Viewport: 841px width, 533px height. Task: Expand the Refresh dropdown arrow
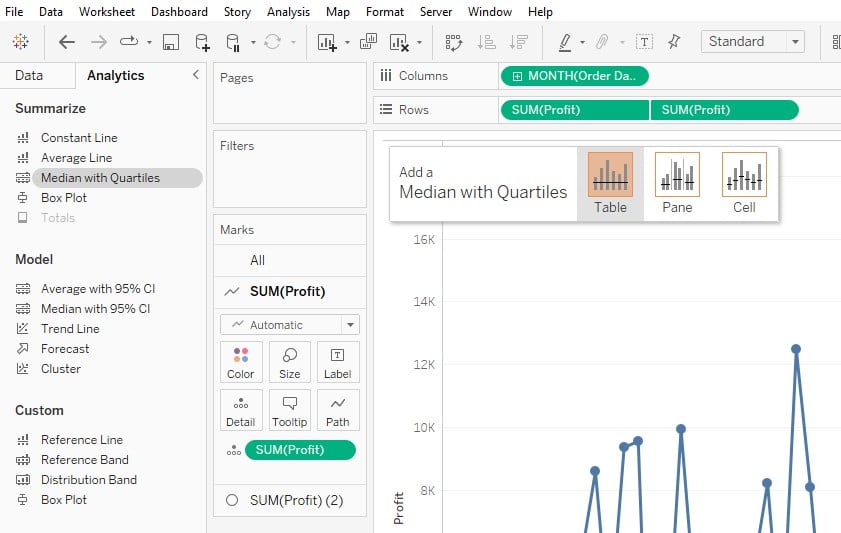[293, 42]
